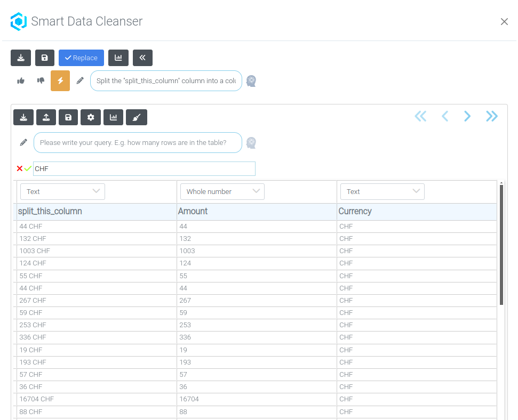Click the double left chevron collapse button

pyautogui.click(x=142, y=58)
